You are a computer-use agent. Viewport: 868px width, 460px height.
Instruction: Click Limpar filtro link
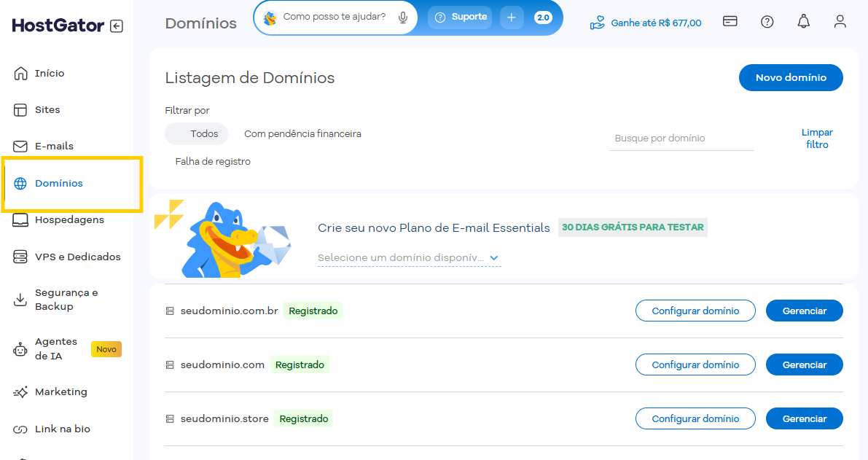pyautogui.click(x=817, y=139)
